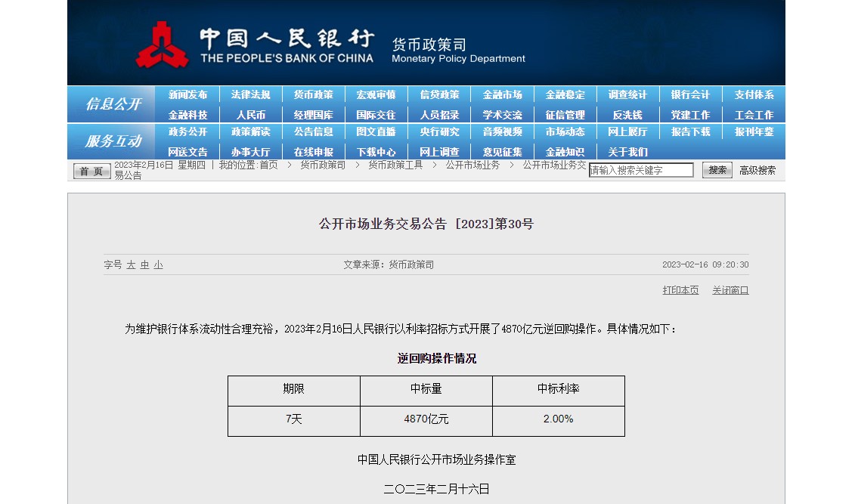Image resolution: width=855 pixels, height=504 pixels.
Task: Open the 法律法规 menu item
Action: 251,94
